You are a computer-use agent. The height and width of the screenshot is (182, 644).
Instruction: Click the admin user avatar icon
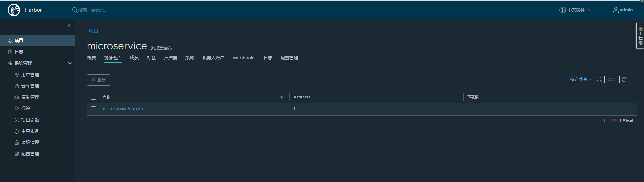(x=616, y=10)
